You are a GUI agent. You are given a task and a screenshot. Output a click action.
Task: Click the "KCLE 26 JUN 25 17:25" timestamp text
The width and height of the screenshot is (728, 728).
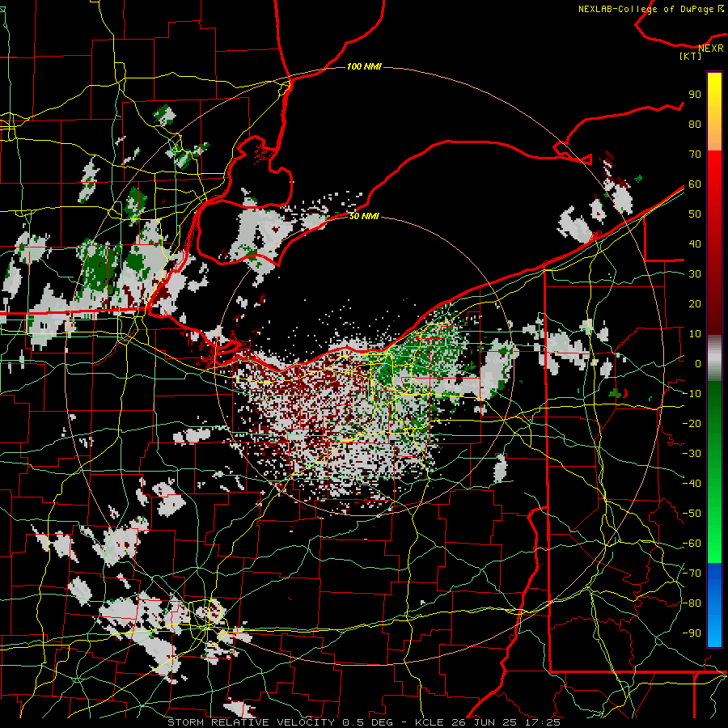pyautogui.click(x=488, y=722)
